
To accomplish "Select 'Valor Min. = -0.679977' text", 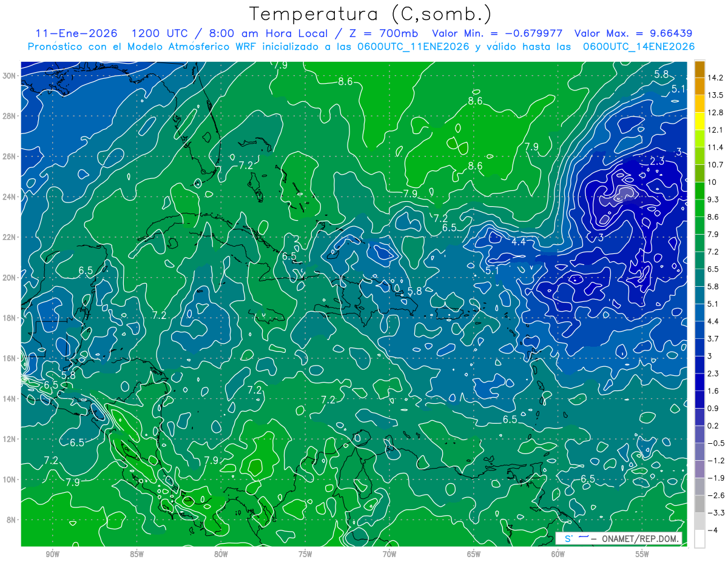I will pyautogui.click(x=497, y=33).
